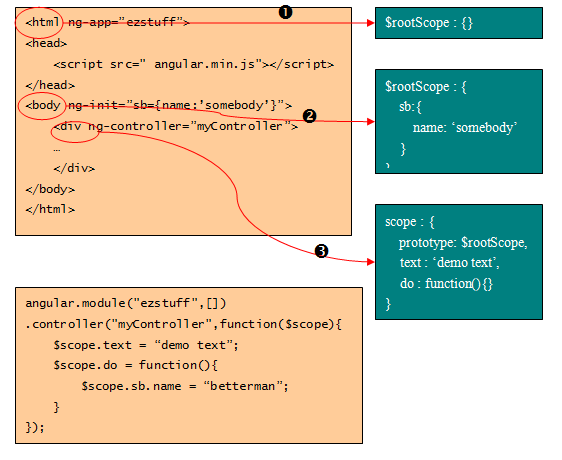Select the opening <head> tag line

(46, 43)
